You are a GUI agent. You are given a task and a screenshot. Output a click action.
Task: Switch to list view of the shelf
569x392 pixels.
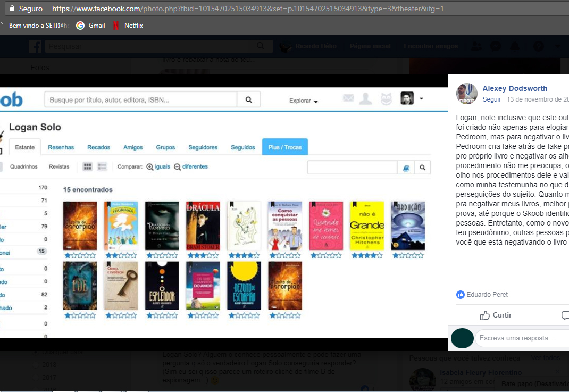pos(102,166)
